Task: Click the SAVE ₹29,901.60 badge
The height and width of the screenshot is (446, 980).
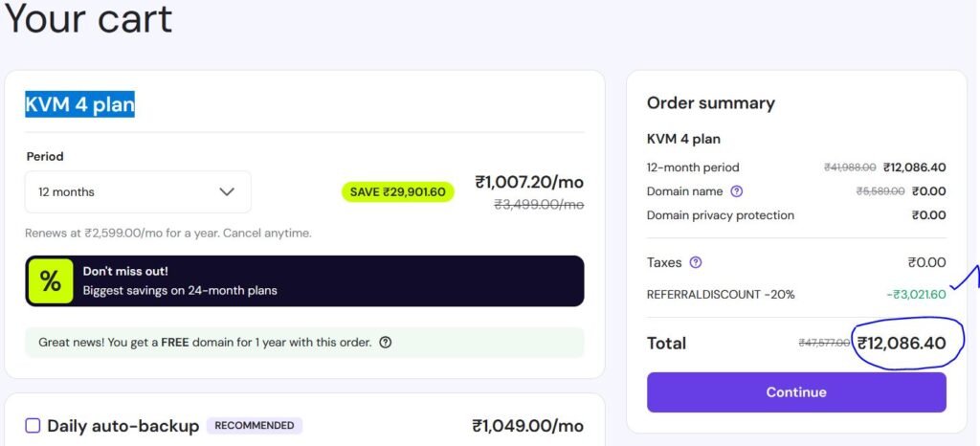Action: coord(398,191)
